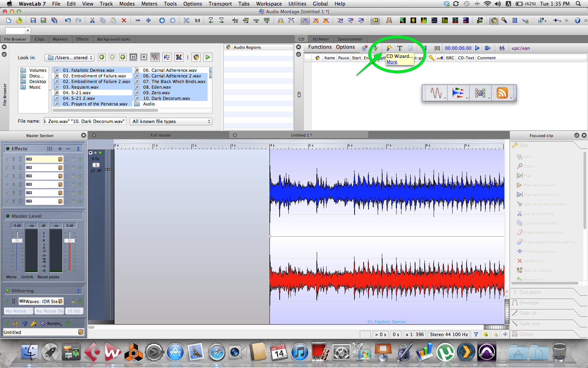
Task: Open the Render dropdown in Master Section
Action: [54, 323]
